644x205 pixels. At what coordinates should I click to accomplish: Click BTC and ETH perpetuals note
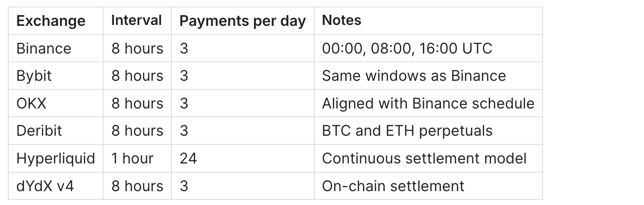pyautogui.click(x=407, y=131)
